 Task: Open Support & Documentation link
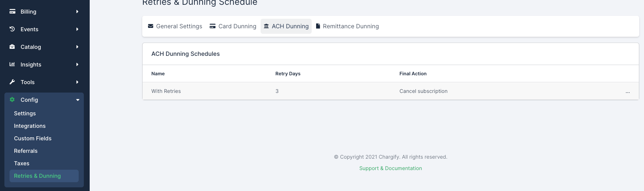(390, 168)
